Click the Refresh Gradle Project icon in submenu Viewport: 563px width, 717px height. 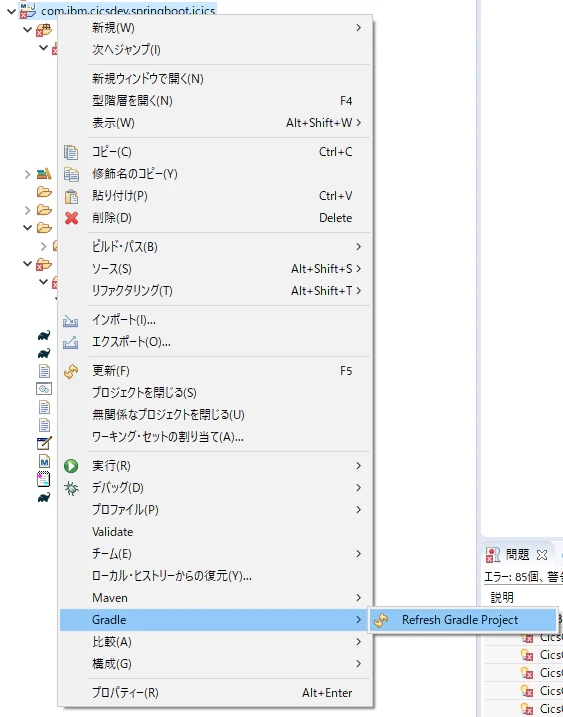coord(381,620)
